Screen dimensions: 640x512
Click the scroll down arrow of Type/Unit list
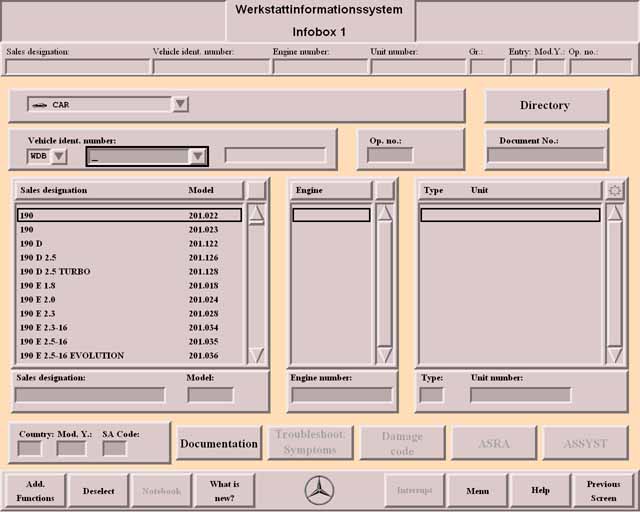click(x=615, y=355)
